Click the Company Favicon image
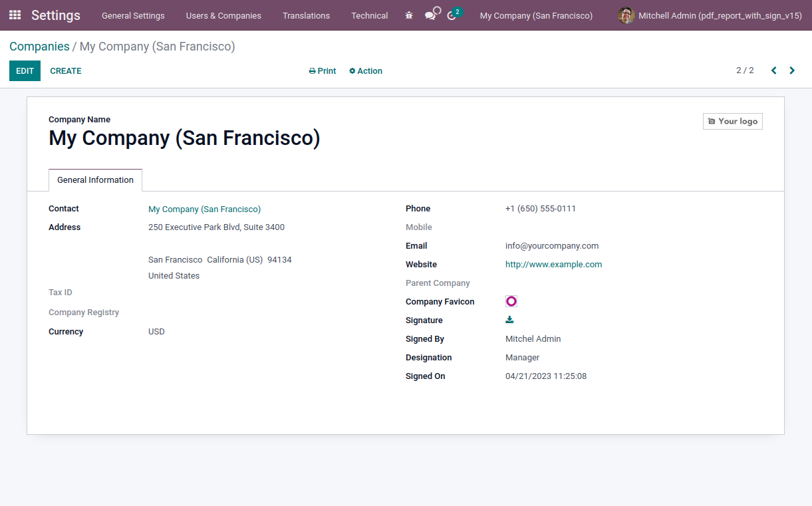The width and height of the screenshot is (812, 506). coord(511,301)
